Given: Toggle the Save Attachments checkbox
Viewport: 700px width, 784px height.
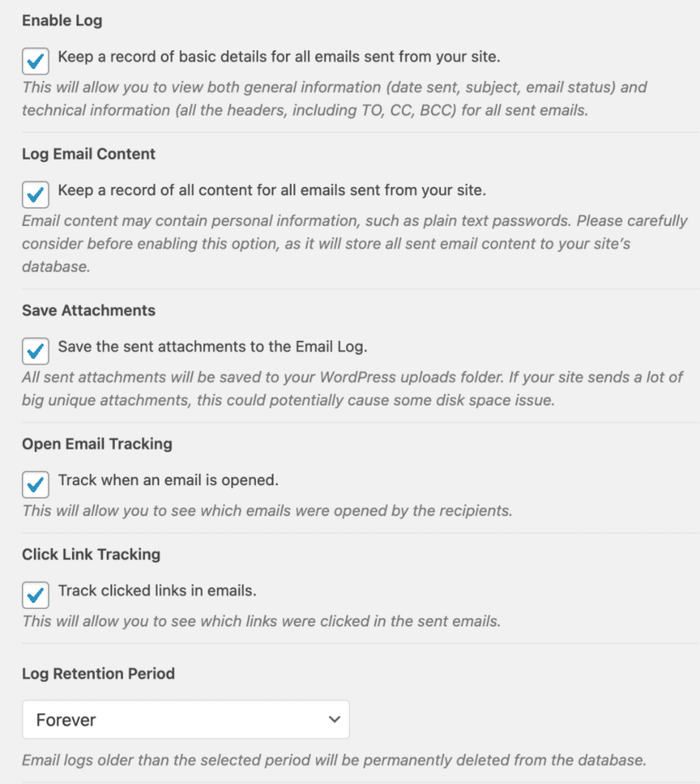Looking at the screenshot, I should (35, 351).
